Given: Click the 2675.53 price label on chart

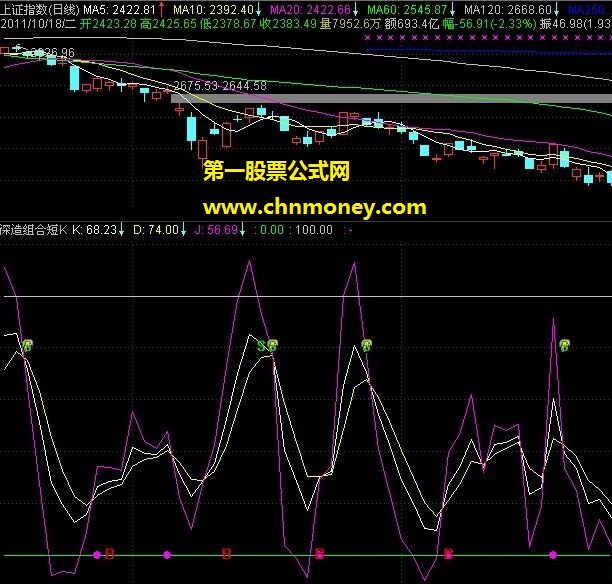Looking at the screenshot, I should [x=196, y=85].
